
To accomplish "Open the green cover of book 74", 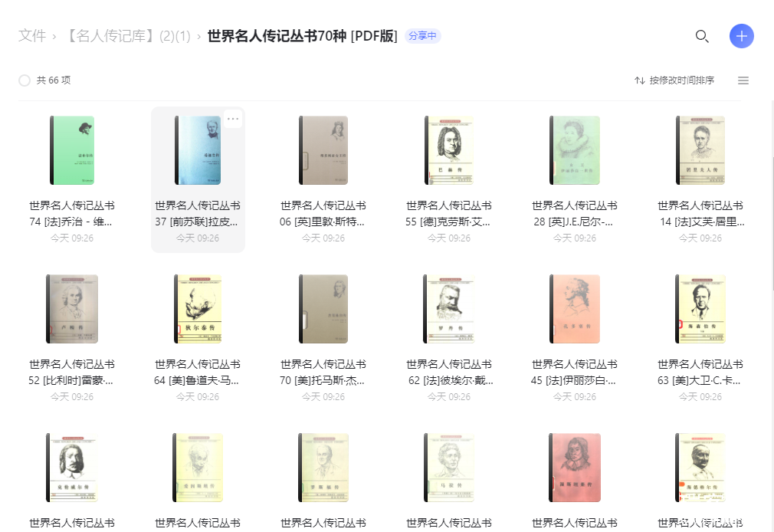I will (72, 150).
